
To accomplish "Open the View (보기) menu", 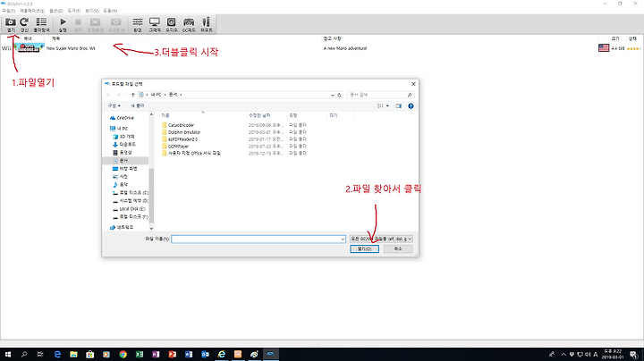I will pos(91,11).
